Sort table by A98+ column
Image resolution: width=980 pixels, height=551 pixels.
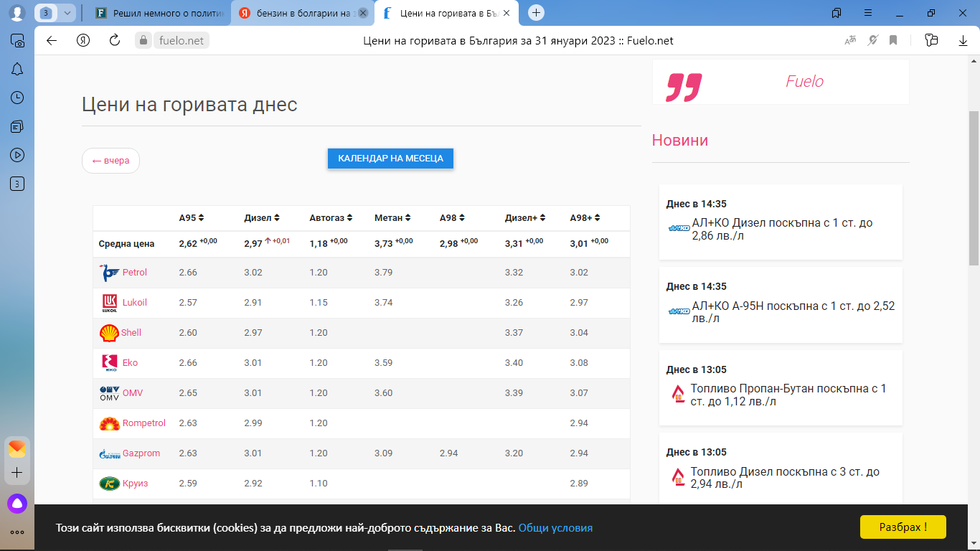585,218
